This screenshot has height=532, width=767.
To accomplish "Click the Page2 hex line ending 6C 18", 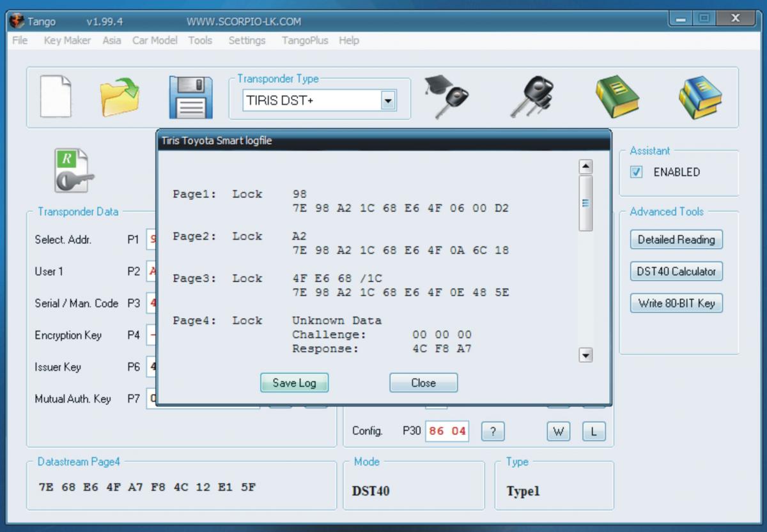I will click(x=401, y=250).
